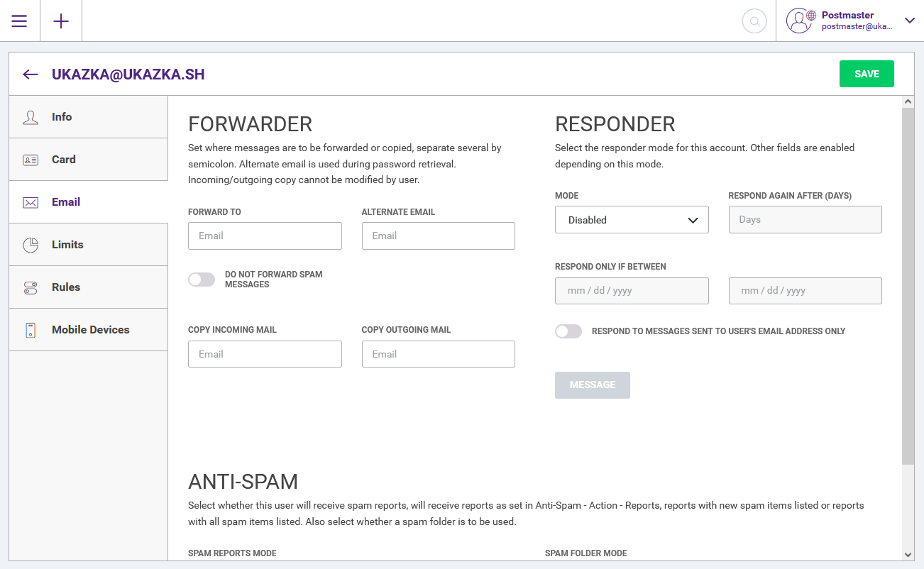Image resolution: width=924 pixels, height=569 pixels.
Task: Click the plus add-new icon
Action: tap(61, 21)
